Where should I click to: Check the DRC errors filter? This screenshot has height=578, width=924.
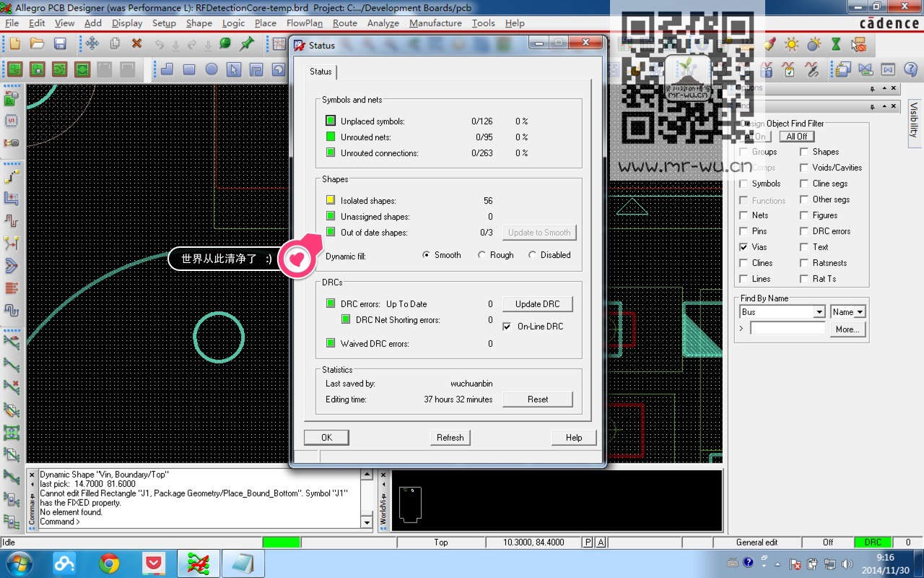(x=804, y=230)
